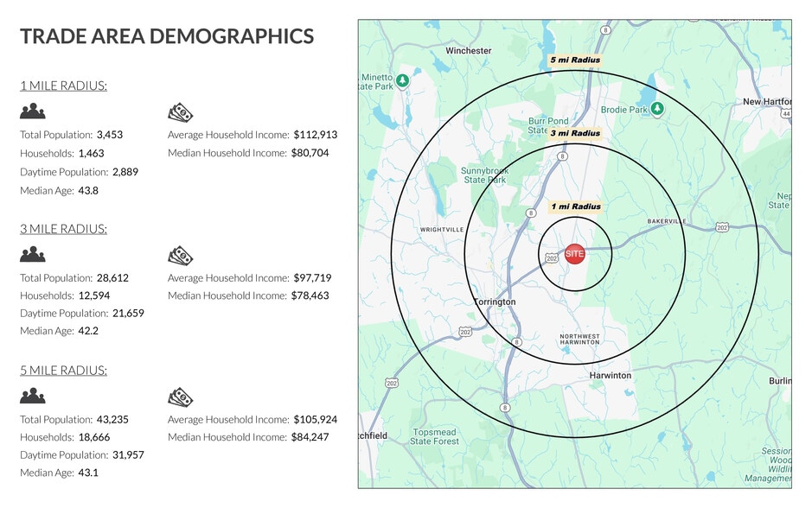Viewport: 812px width, 508px height.
Task: Click the Torrington city label on the map
Action: [495, 302]
